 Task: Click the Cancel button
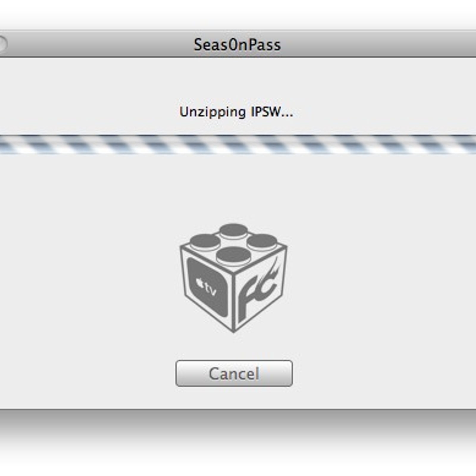[x=234, y=373]
